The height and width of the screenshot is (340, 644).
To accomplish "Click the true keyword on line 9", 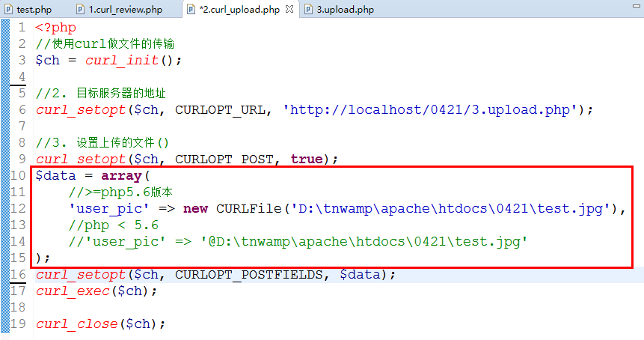I will coord(307,160).
